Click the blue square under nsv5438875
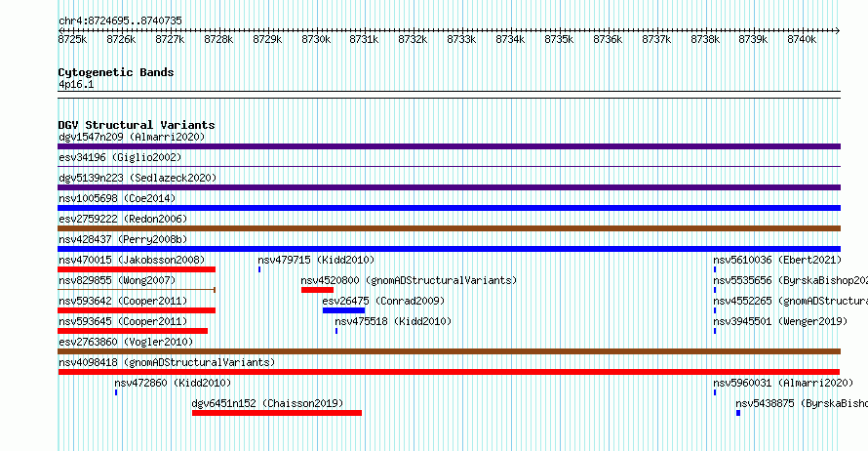The image size is (868, 451). (x=738, y=413)
